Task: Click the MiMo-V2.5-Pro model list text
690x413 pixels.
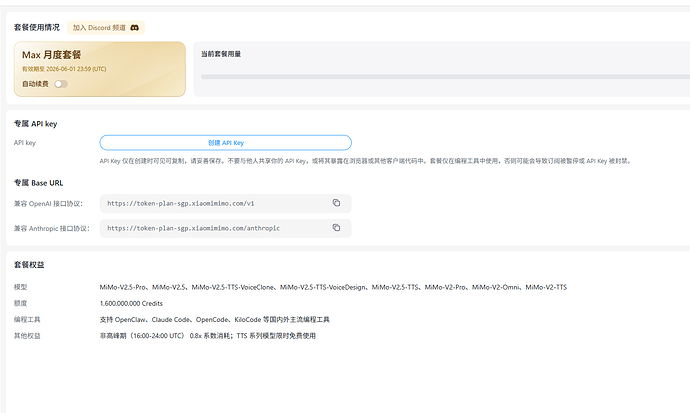Action: pyautogui.click(x=333, y=287)
